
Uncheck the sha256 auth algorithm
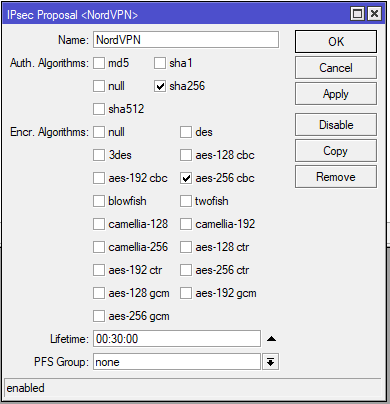160,86
